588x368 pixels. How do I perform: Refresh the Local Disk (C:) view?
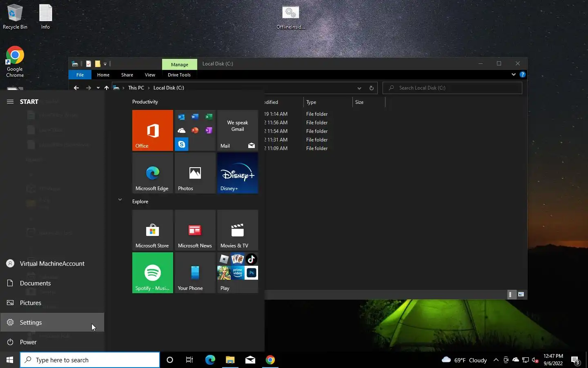click(x=371, y=88)
